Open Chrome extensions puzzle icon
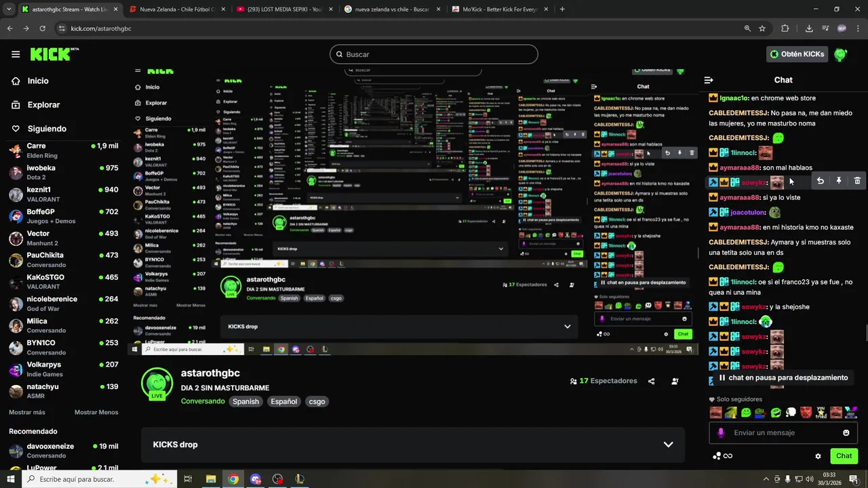Image resolution: width=868 pixels, height=488 pixels. coord(785,28)
